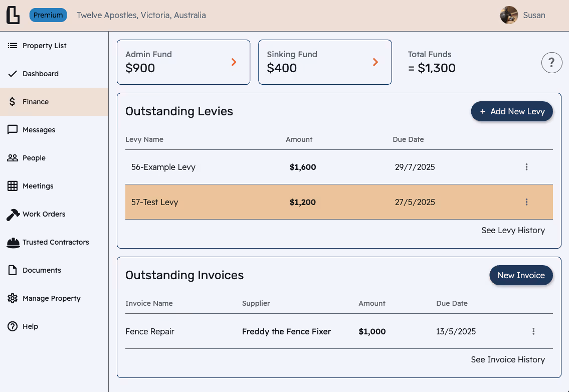Click the Supplier column header
569x392 pixels.
256,303
